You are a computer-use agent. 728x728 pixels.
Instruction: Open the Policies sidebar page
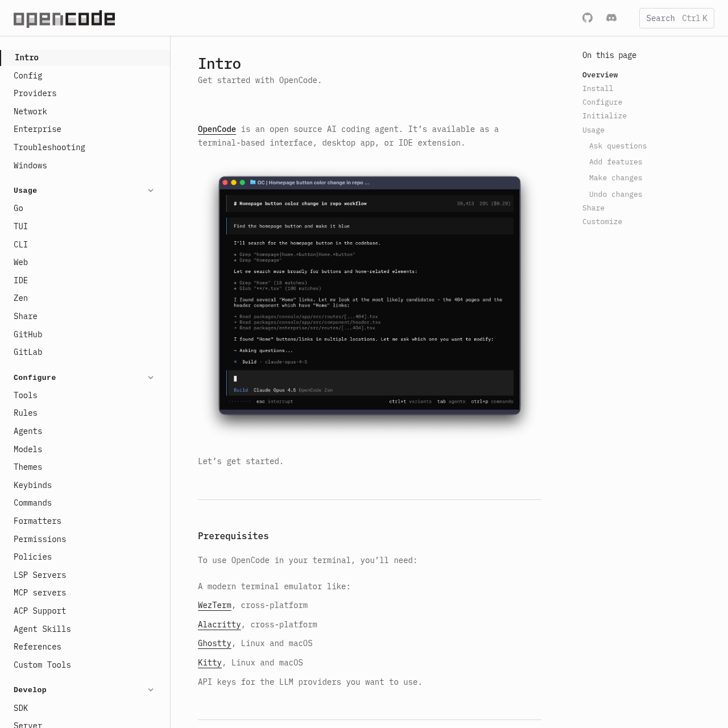point(32,557)
